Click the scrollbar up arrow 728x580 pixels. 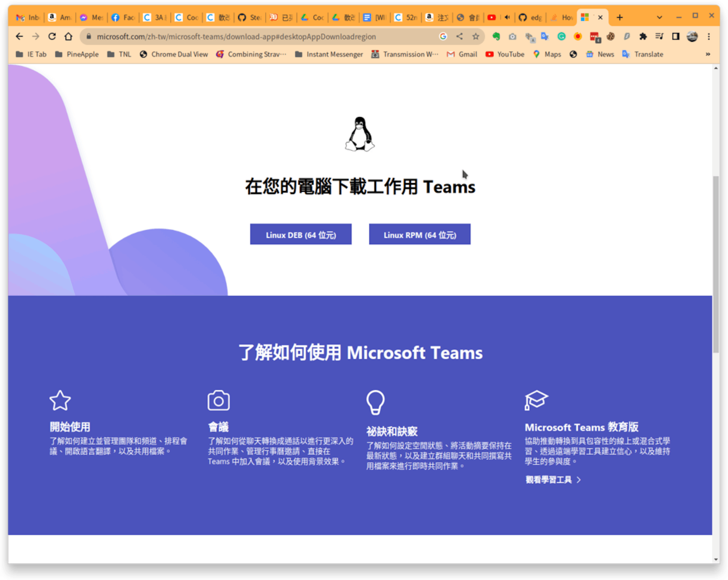[x=716, y=68]
